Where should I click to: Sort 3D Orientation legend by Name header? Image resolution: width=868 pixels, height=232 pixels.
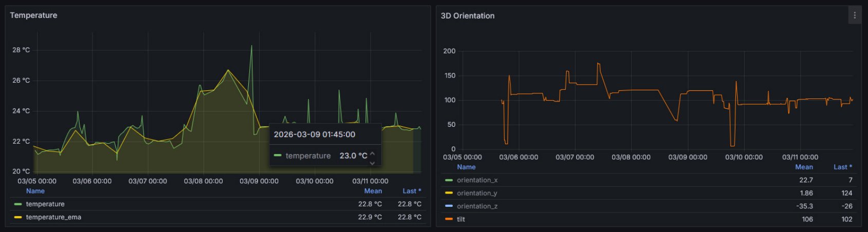[466, 167]
